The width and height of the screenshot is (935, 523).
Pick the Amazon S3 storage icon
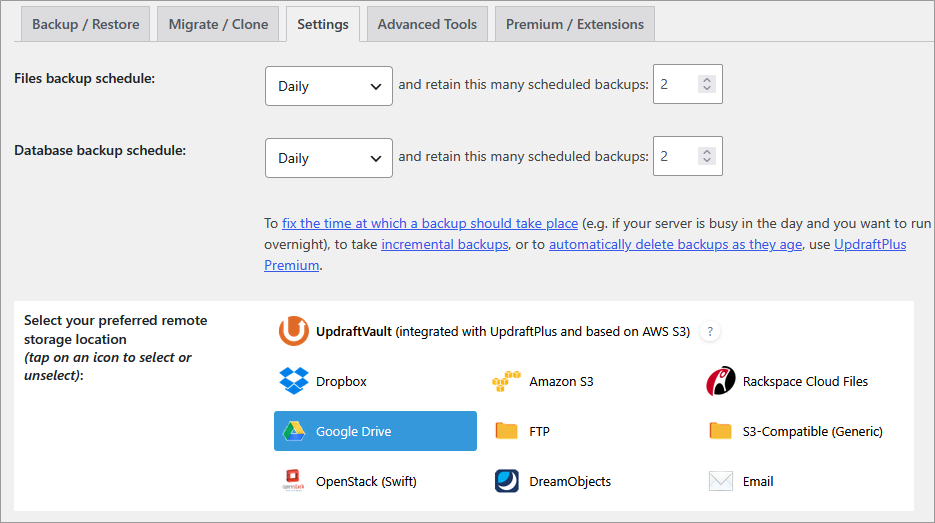506,381
